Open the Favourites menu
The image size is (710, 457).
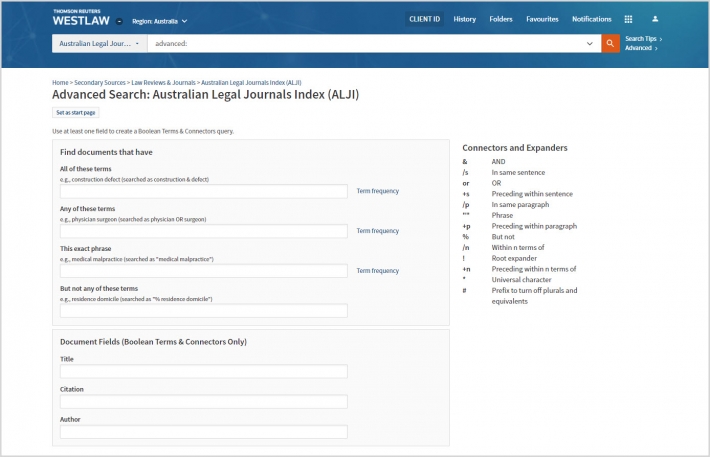(x=542, y=19)
